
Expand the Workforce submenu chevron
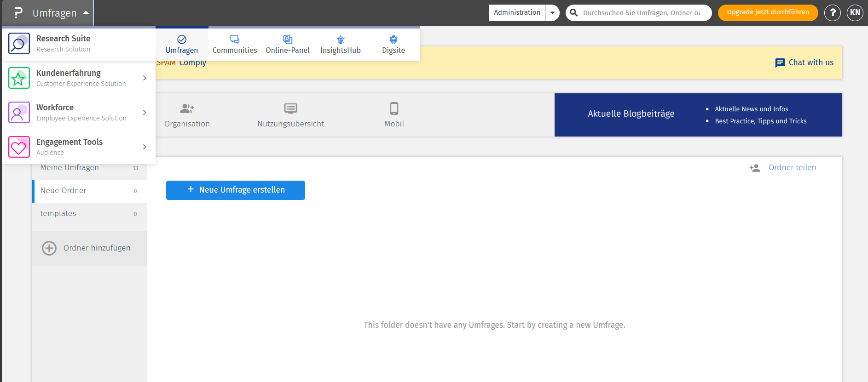pos(145,113)
